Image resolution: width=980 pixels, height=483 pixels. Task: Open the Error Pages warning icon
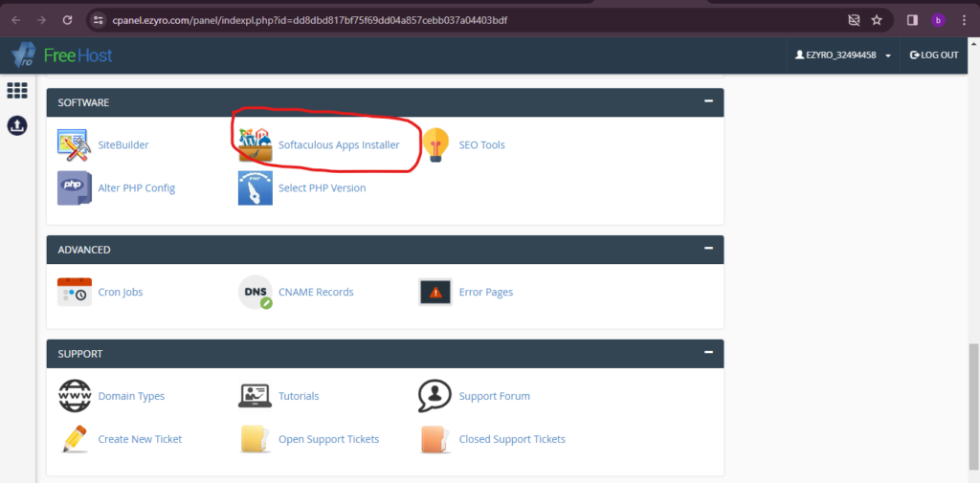point(435,293)
